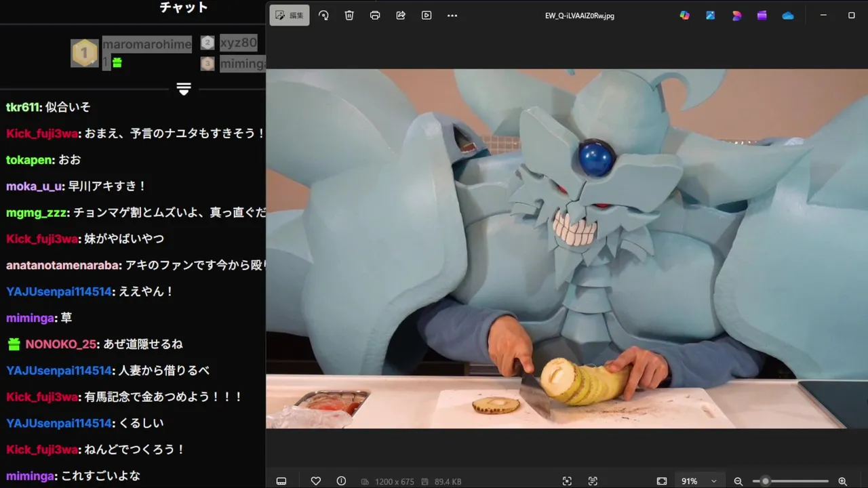Zoom in with the plus magnifier
868x488 pixels.
843,481
